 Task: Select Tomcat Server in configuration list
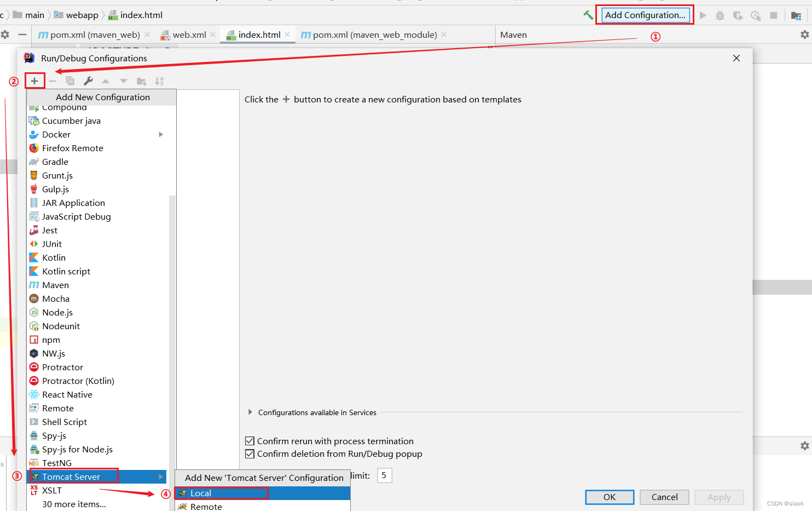(97, 476)
